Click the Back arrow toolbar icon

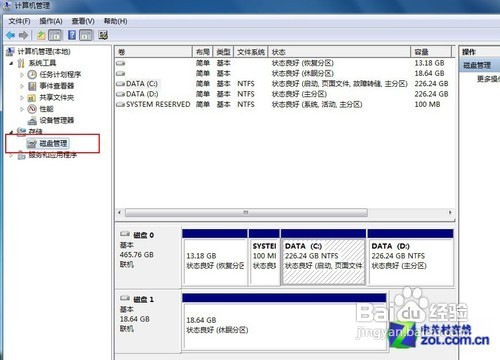click(x=11, y=35)
